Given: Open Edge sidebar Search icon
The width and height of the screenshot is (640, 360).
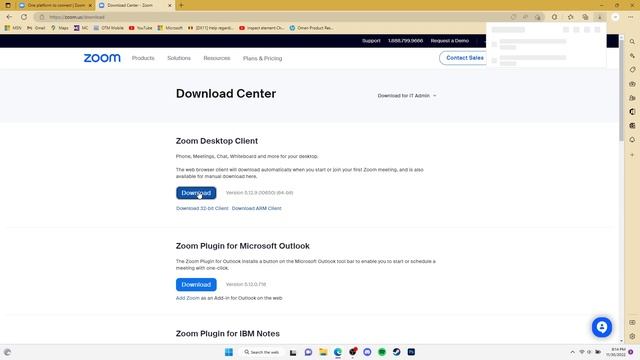Looking at the screenshot, I should pyautogui.click(x=632, y=42).
